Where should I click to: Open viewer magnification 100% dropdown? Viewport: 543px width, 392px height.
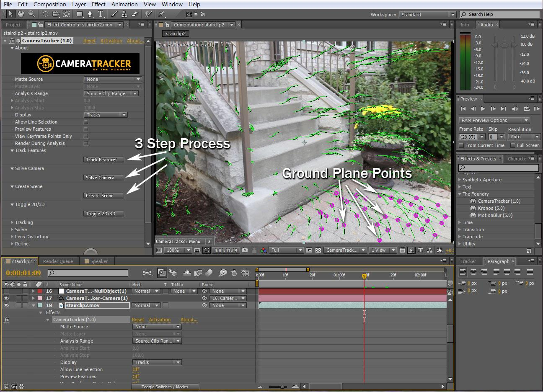[x=177, y=250]
